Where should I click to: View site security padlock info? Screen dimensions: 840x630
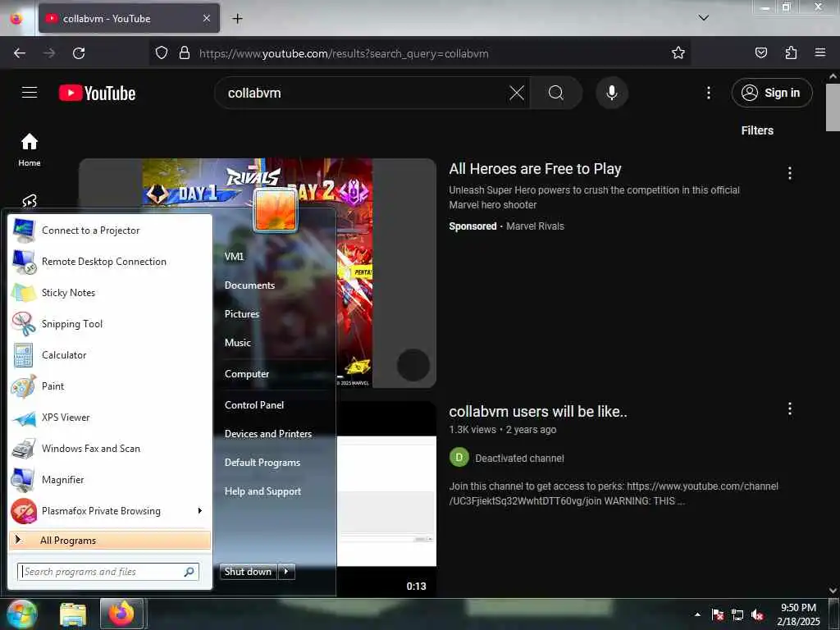pos(185,53)
